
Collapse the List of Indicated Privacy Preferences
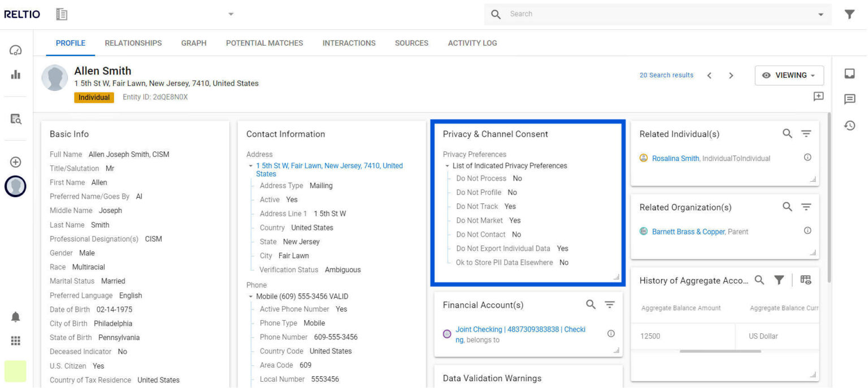448,166
